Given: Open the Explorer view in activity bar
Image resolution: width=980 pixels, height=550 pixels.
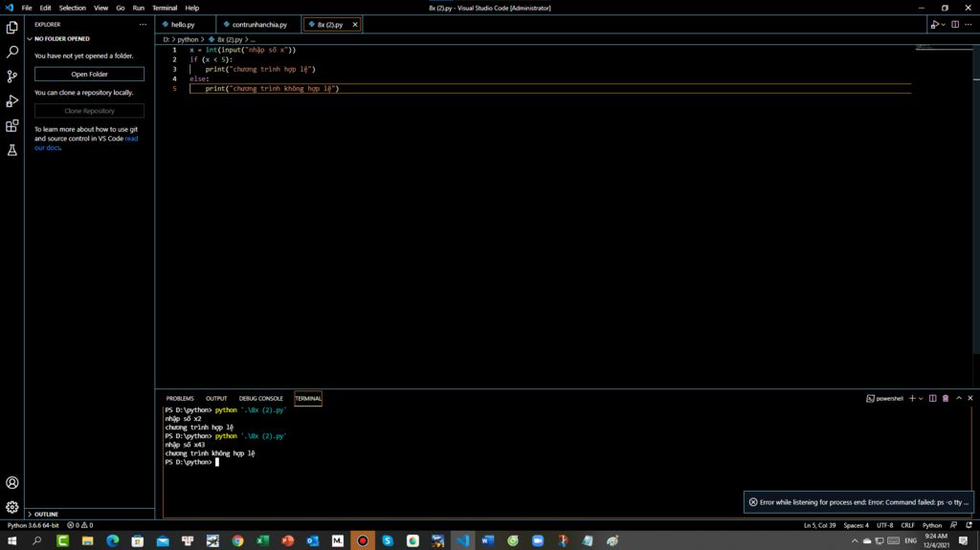Looking at the screenshot, I should (11, 28).
